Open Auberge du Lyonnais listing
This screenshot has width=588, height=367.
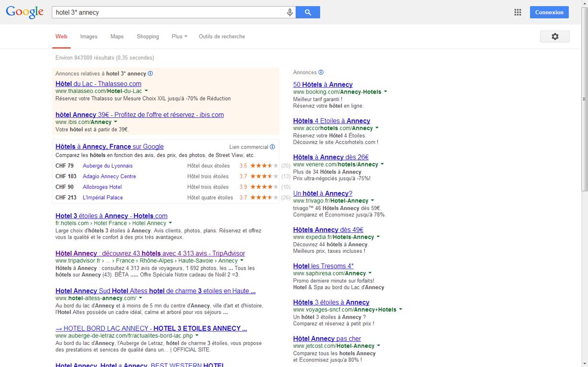[107, 166]
